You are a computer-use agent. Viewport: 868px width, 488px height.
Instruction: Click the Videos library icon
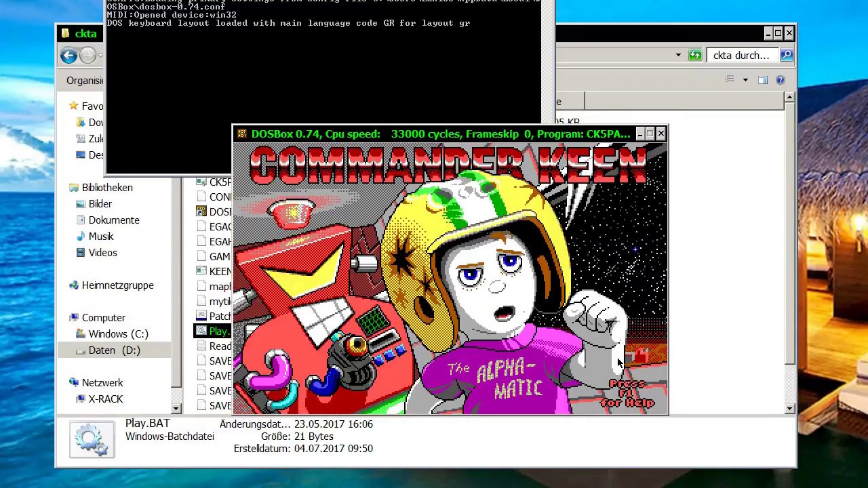tap(81, 252)
